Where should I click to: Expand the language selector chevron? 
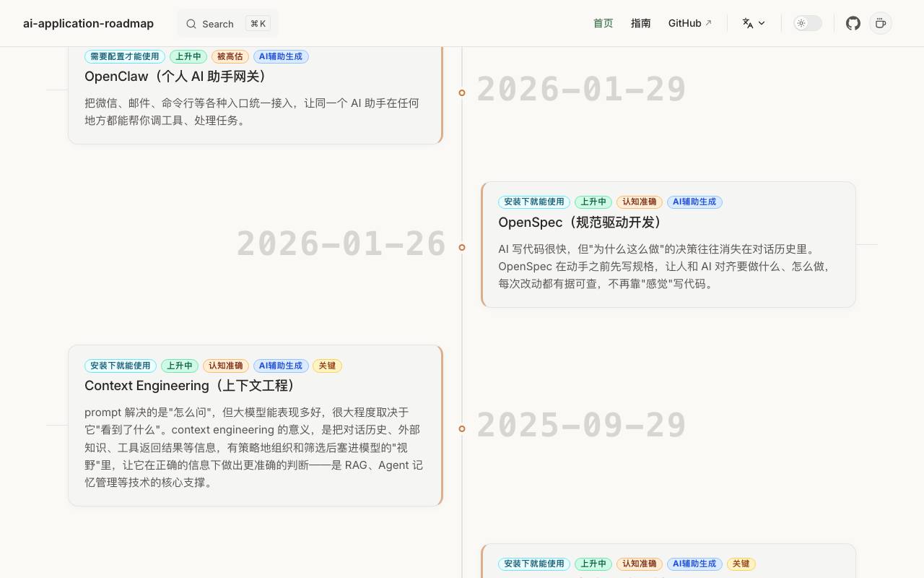coord(762,23)
